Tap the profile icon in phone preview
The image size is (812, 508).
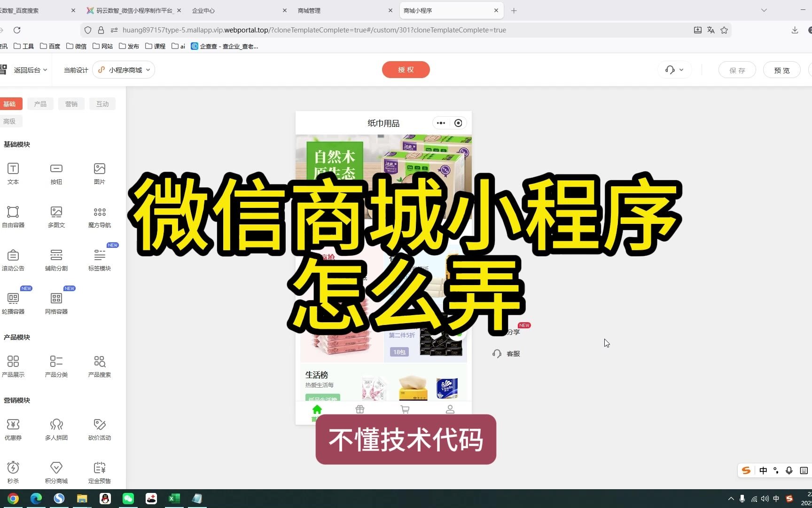point(450,409)
